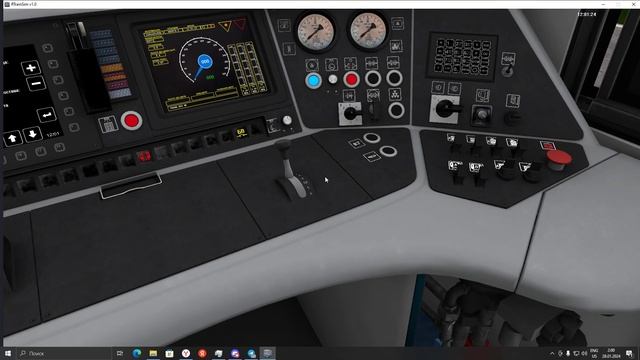Push the red round button beside the keypad icon
Screen dimensions: 640x360
click(x=131, y=121)
